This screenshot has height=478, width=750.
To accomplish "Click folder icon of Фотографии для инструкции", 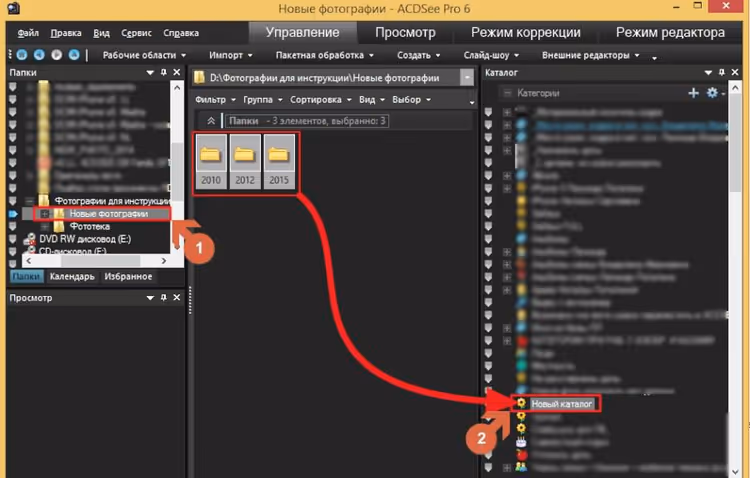I will point(44,200).
